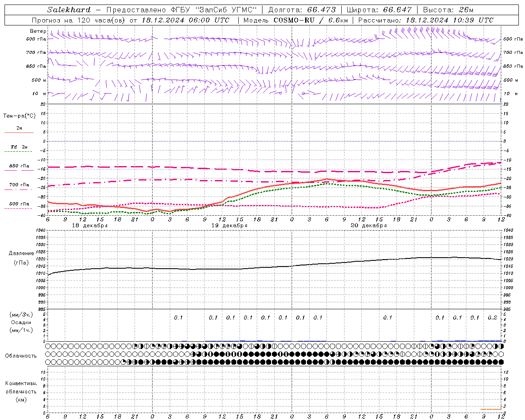Click the "(мм/3ч.)" precipitation unit label
The image size is (525, 420).
21,315
